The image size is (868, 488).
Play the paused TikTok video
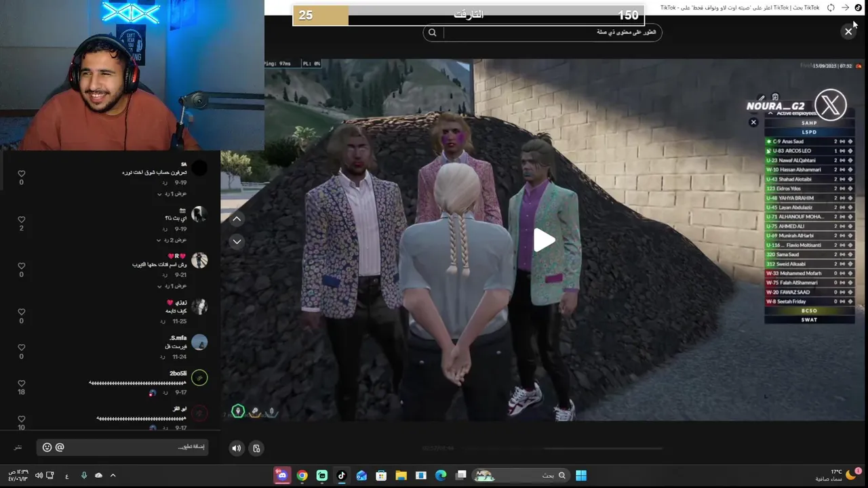545,240
